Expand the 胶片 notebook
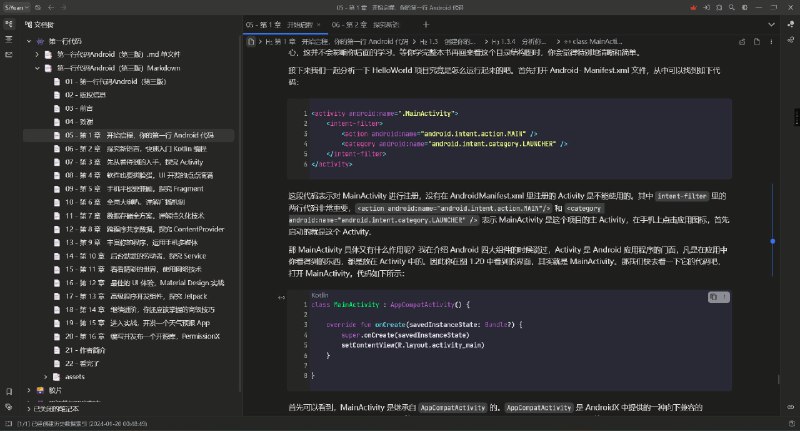 pyautogui.click(x=29, y=390)
